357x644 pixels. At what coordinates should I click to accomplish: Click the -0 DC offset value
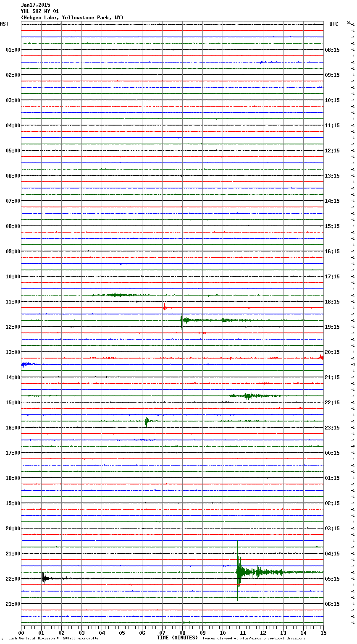(353, 446)
